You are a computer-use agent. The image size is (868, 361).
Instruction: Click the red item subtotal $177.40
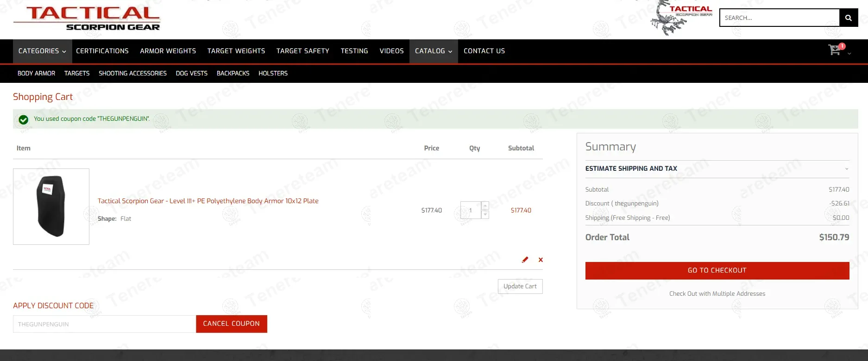[521, 210]
